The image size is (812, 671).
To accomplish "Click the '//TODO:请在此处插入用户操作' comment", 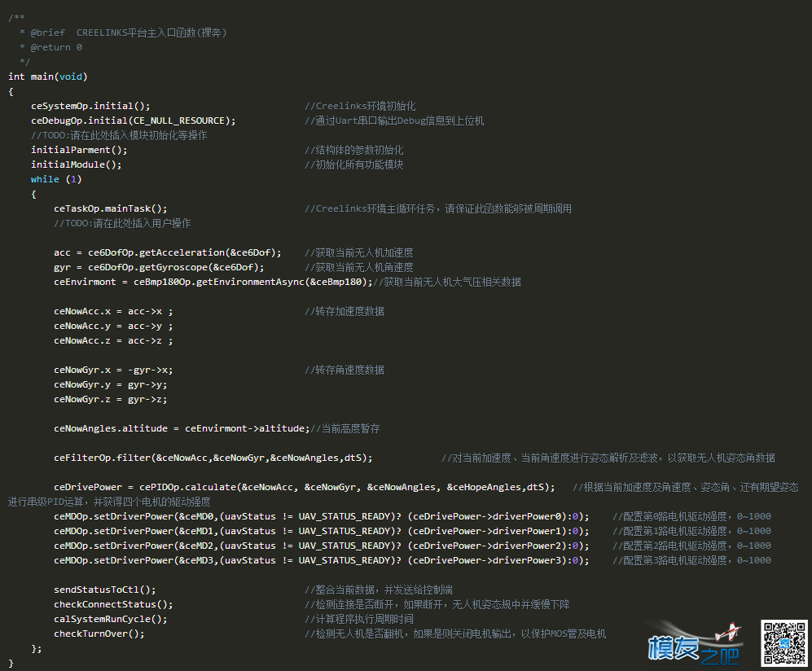I will click(122, 223).
